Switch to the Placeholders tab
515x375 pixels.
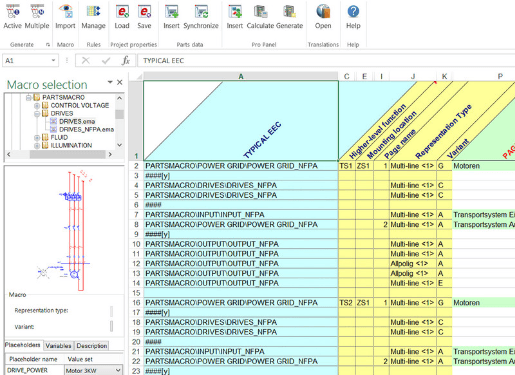(23, 345)
